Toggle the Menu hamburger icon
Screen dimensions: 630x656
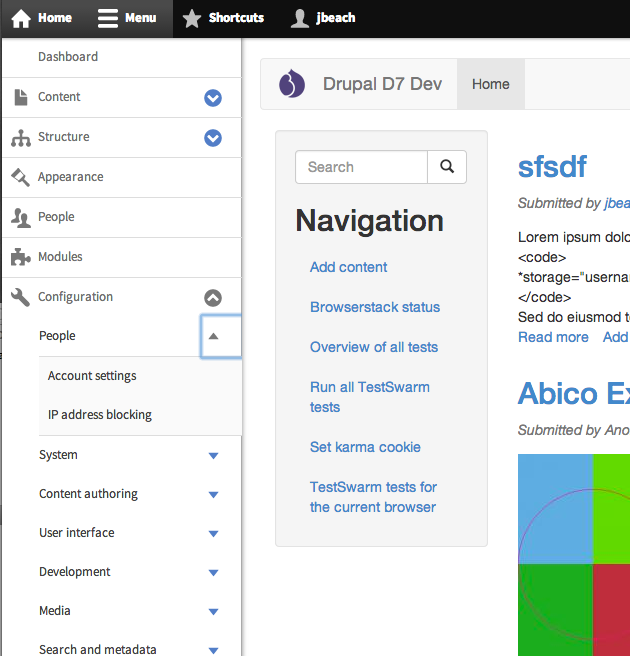108,18
